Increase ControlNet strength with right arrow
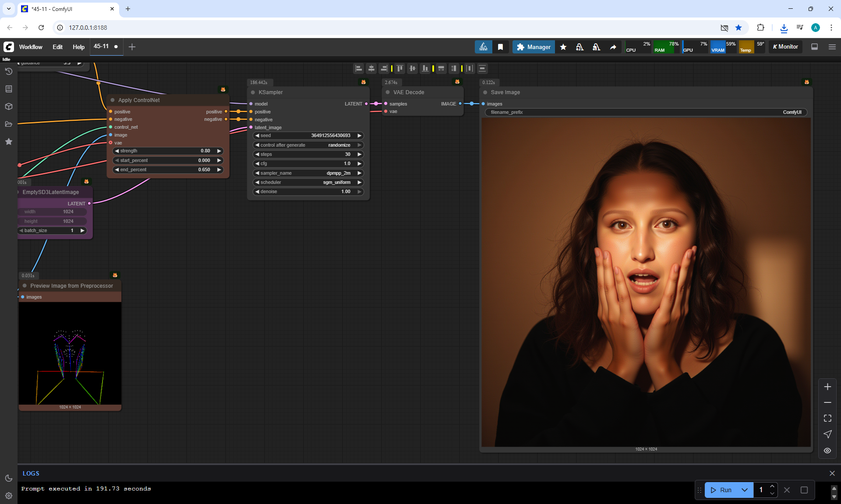The height and width of the screenshot is (504, 841). point(219,151)
